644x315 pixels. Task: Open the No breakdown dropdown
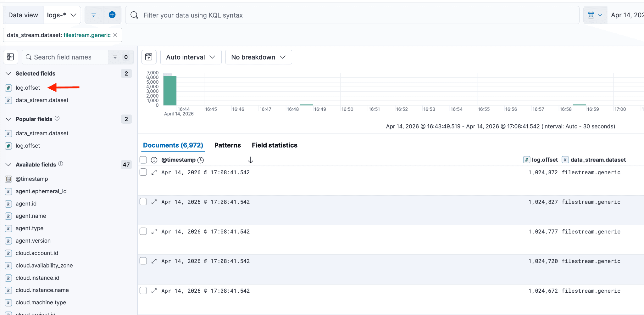tap(258, 57)
